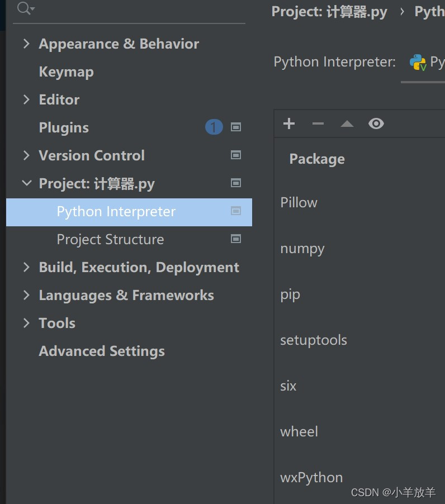Viewport: 445px width, 504px height.
Task: Select the Python Interpreter settings page
Action: 129,212
